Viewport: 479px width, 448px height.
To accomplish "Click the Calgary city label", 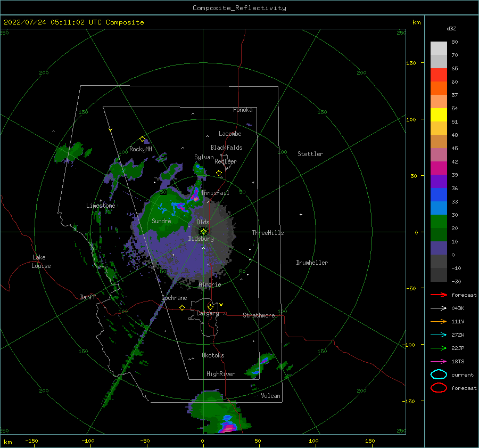I will (x=208, y=313).
